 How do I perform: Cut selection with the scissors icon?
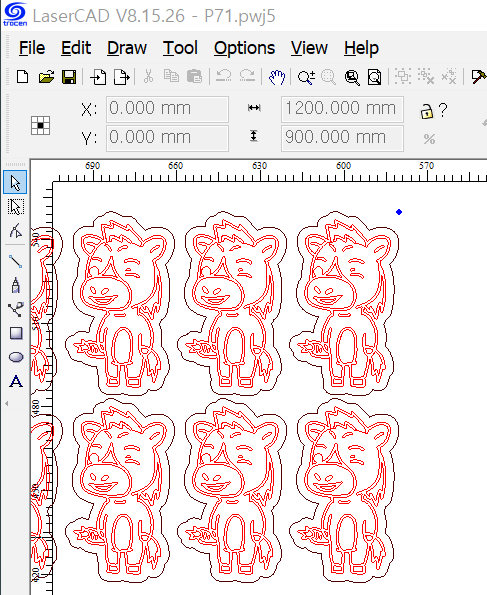[x=148, y=76]
